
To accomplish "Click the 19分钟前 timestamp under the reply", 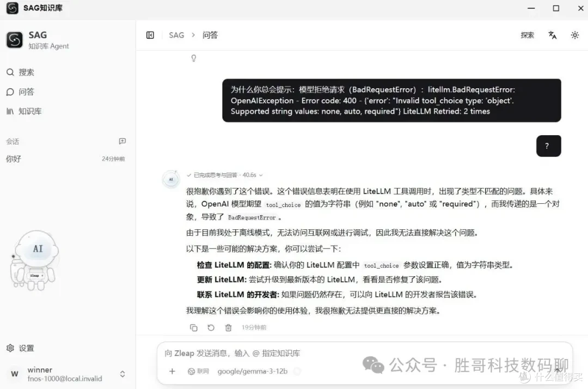I will pyautogui.click(x=254, y=327).
